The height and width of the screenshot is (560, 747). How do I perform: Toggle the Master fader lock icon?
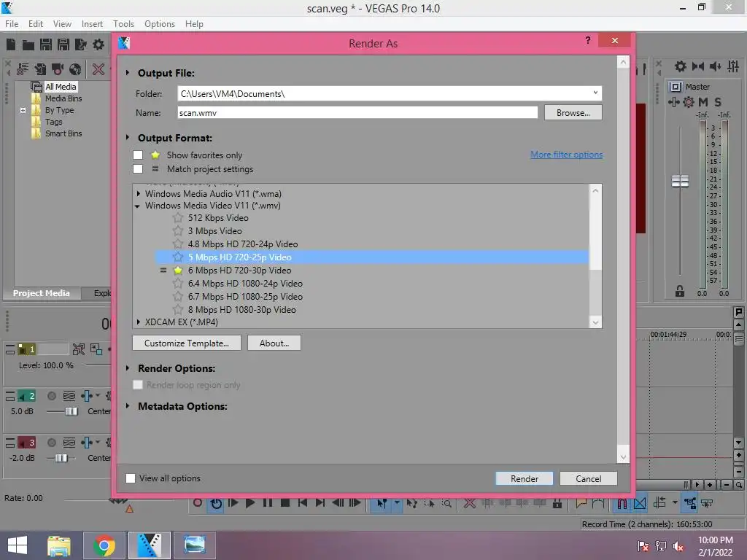(x=680, y=291)
